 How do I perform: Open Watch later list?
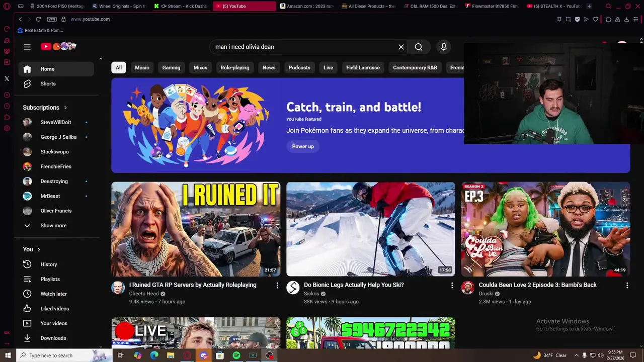pos(56,294)
